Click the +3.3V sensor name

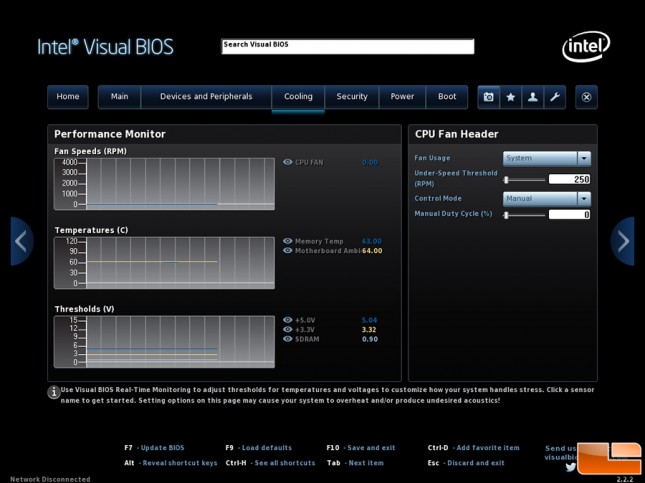(x=305, y=330)
